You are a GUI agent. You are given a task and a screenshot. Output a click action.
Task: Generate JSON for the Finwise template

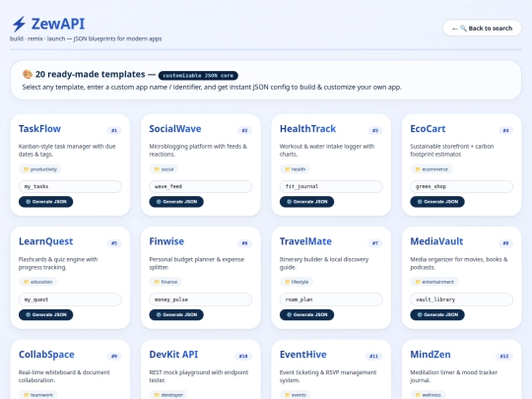click(176, 314)
